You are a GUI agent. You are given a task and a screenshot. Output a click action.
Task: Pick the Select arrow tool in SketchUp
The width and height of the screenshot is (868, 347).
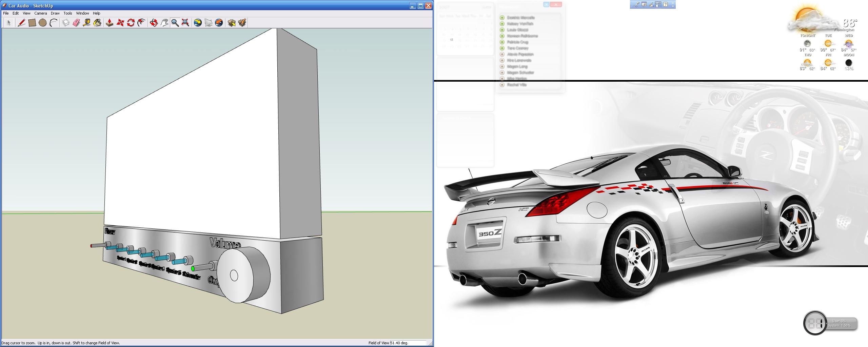click(9, 23)
